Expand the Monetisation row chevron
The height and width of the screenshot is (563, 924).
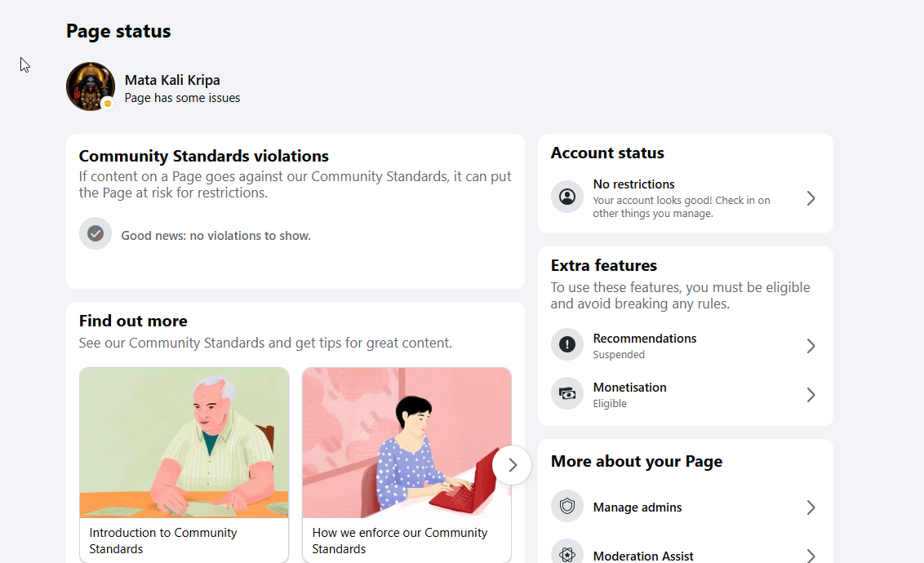pyautogui.click(x=811, y=395)
